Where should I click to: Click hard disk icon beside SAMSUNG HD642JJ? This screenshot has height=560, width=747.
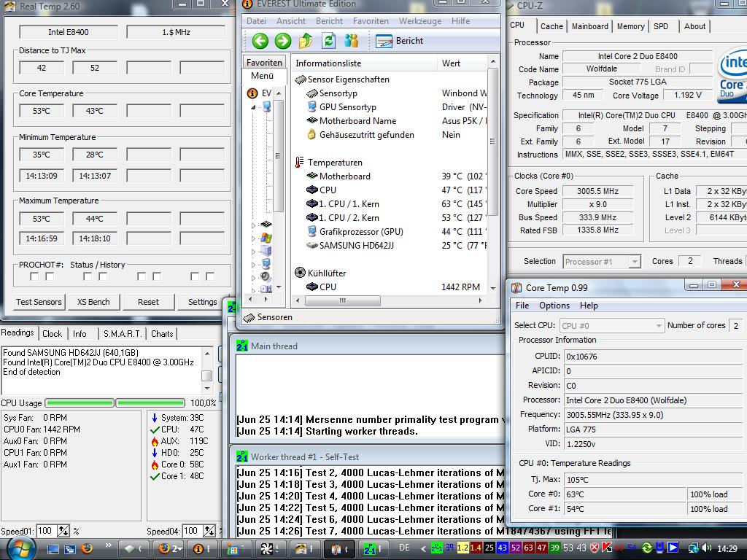[312, 245]
